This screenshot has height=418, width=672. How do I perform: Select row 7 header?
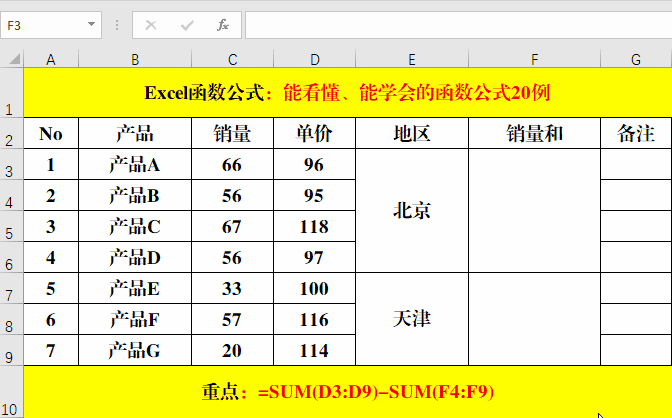[x=12, y=288]
